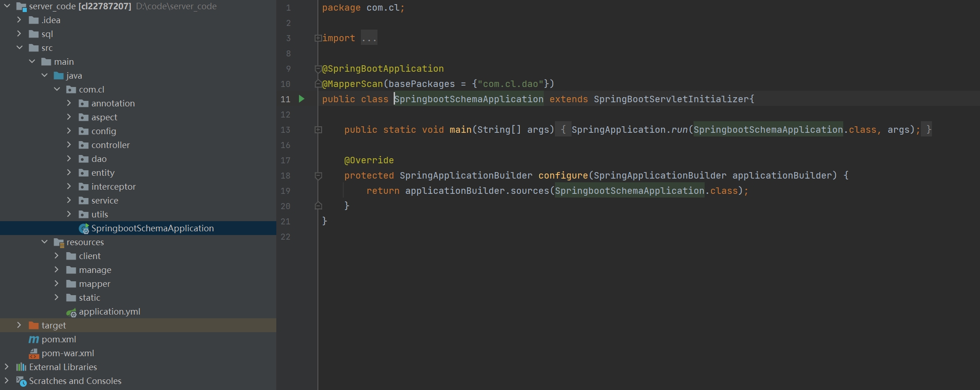Select the manage folder row

[138, 270]
